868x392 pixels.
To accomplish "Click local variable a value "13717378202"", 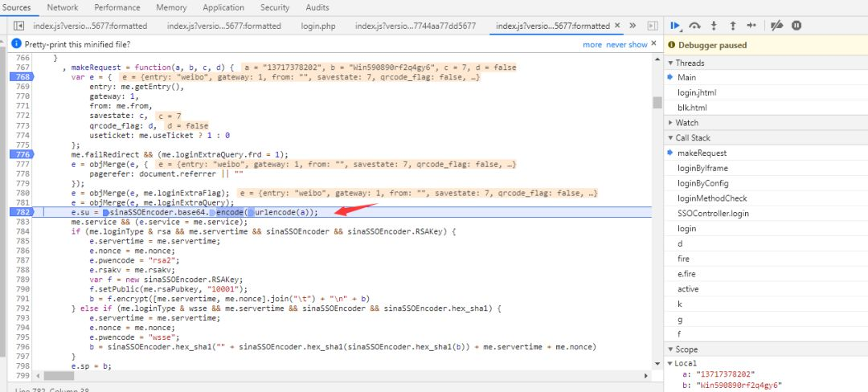I will click(x=725, y=374).
